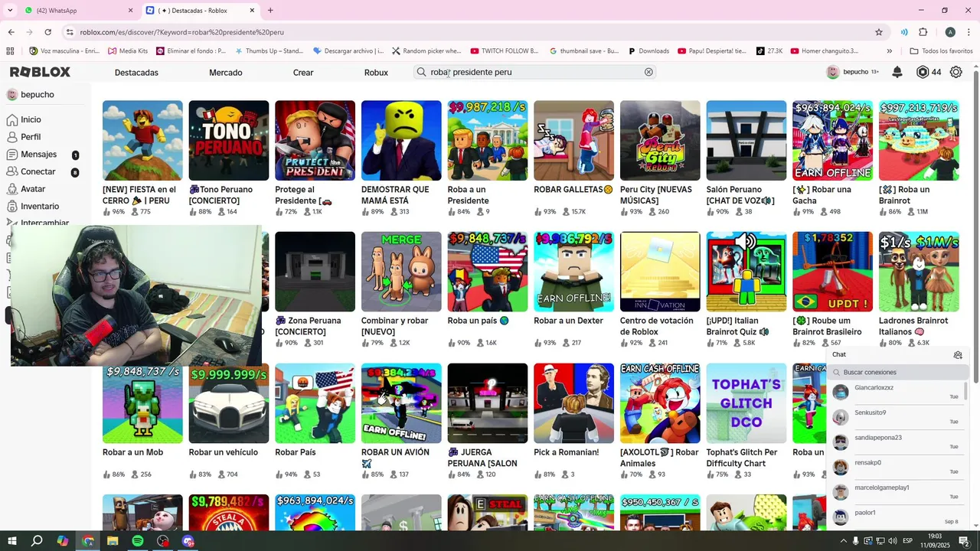The image size is (980, 551).
Task: Open Perfil in sidebar
Action: (x=31, y=137)
